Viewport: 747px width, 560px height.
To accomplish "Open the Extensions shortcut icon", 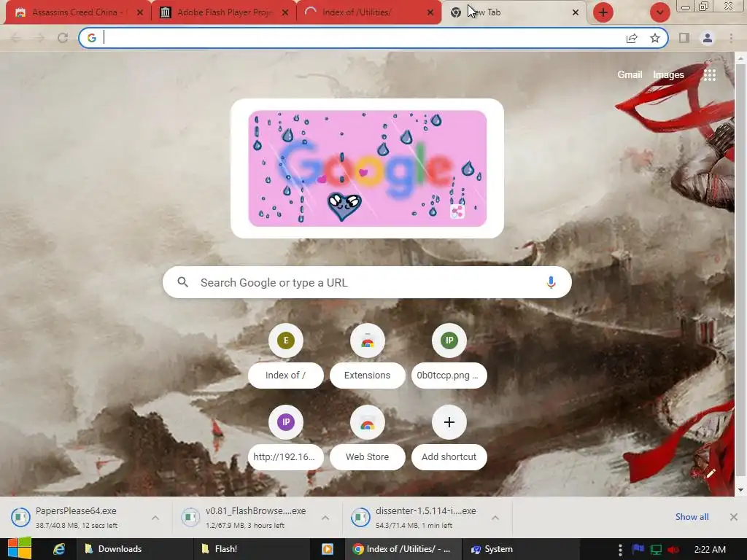I will (368, 341).
